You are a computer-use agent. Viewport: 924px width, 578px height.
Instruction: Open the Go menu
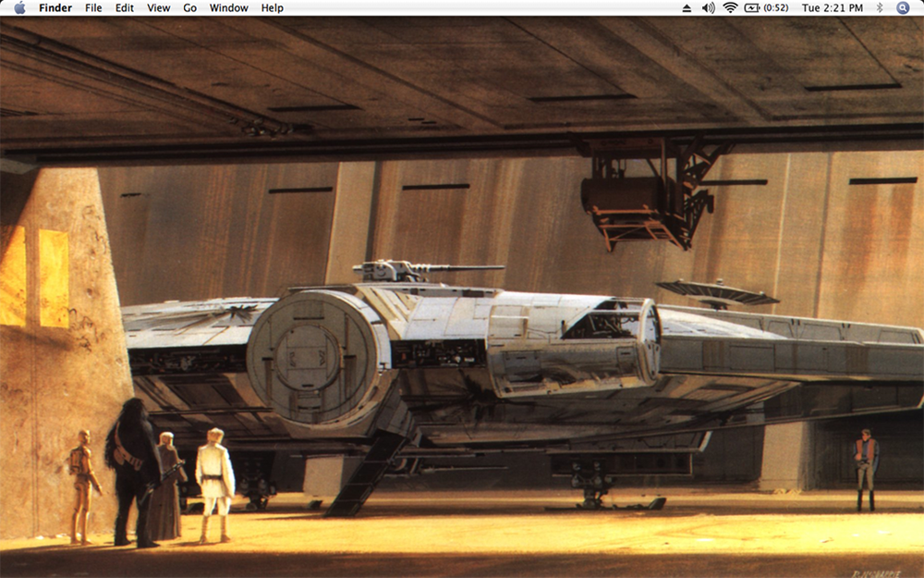189,7
